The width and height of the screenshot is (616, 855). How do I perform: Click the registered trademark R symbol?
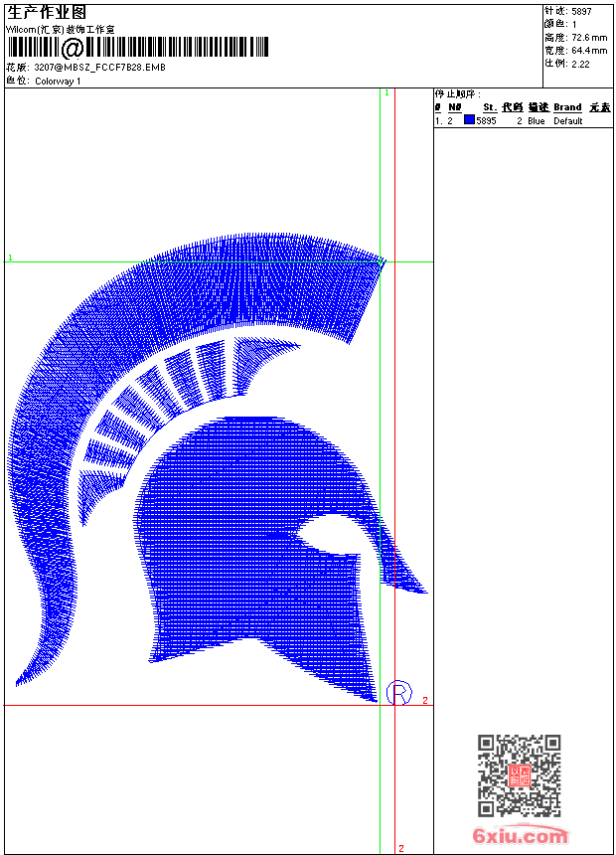pos(398,692)
